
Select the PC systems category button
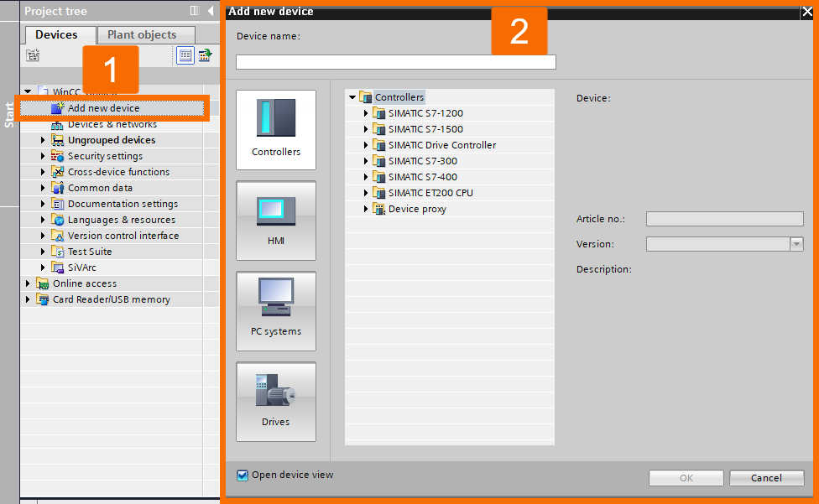(x=276, y=311)
